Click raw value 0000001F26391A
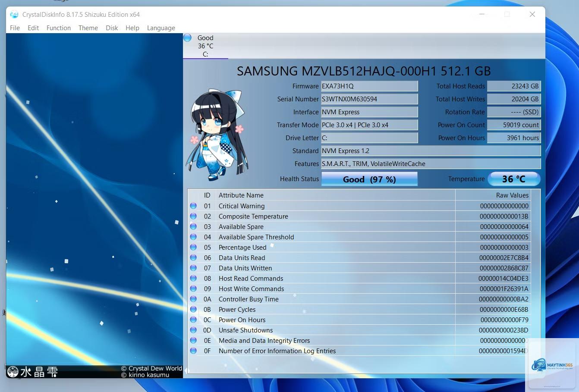The width and height of the screenshot is (579, 392). tap(504, 289)
